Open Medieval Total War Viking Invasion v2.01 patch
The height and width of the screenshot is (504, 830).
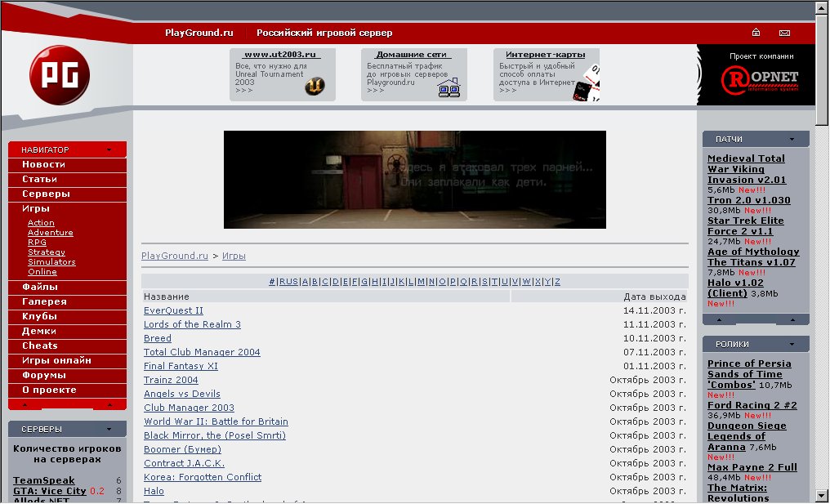(747, 169)
